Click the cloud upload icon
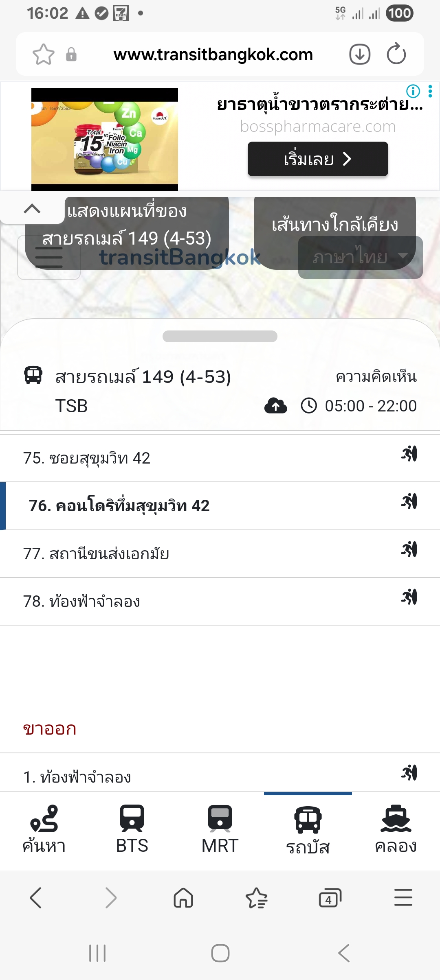440x980 pixels. point(276,406)
